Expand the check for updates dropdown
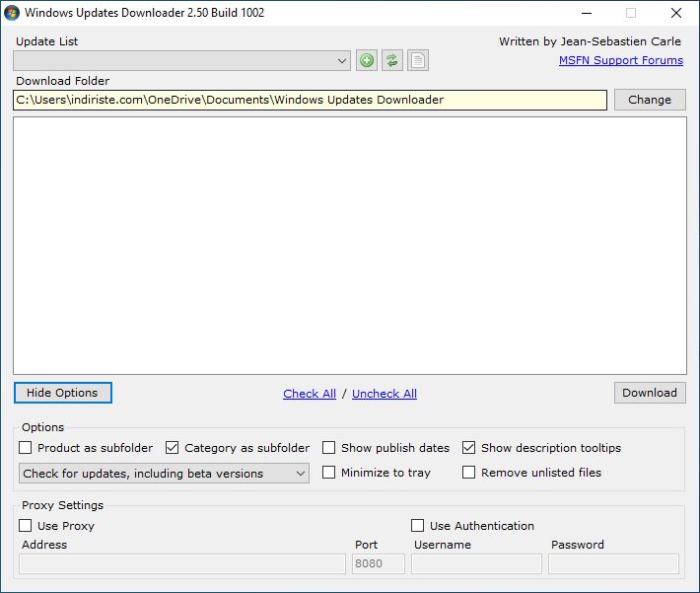This screenshot has width=700, height=593. [164, 474]
